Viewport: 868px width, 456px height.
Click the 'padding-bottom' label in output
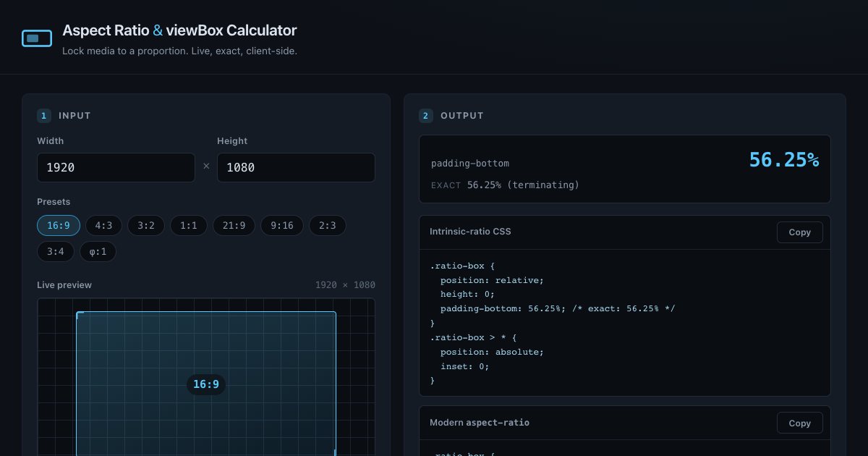pos(470,164)
